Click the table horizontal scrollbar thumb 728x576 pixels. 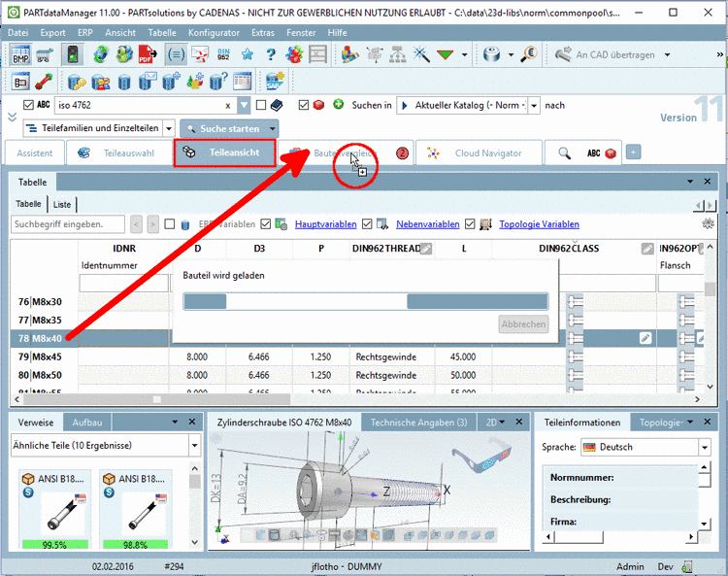(156, 399)
